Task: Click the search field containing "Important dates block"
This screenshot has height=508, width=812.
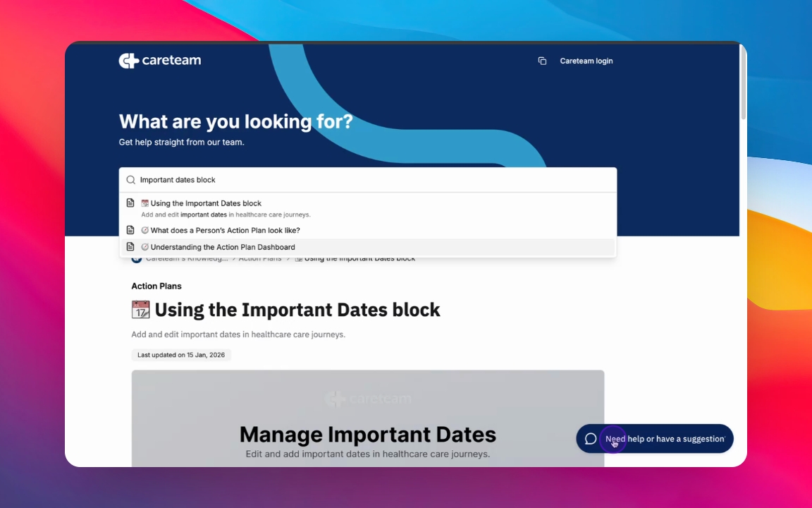Action: tap(368, 180)
